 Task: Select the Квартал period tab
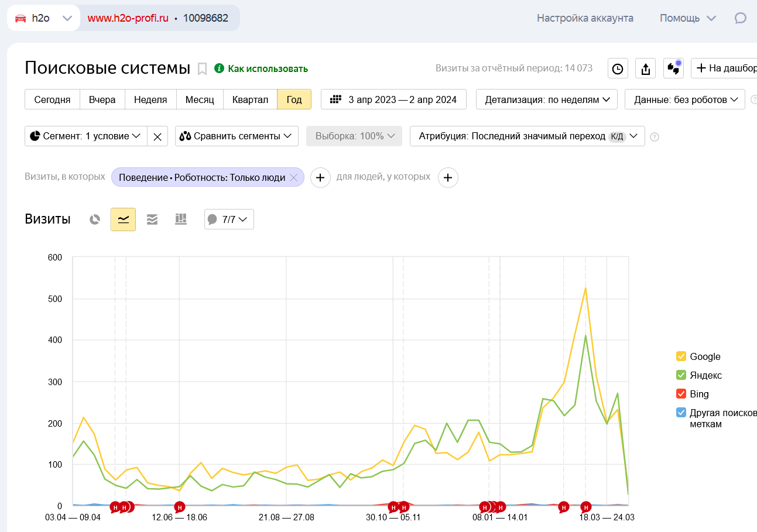(250, 99)
